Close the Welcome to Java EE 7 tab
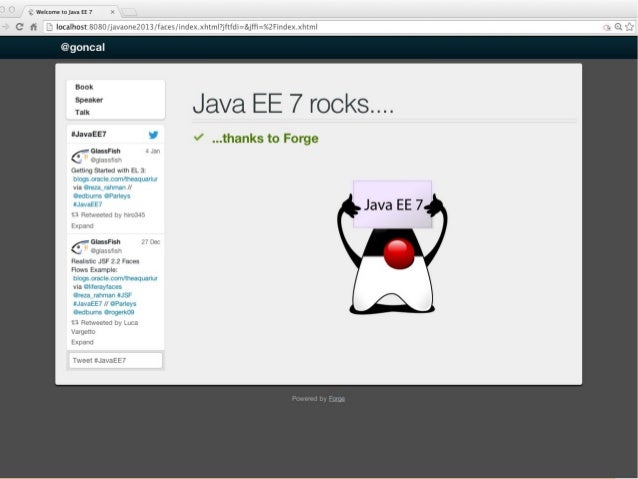 [x=113, y=12]
